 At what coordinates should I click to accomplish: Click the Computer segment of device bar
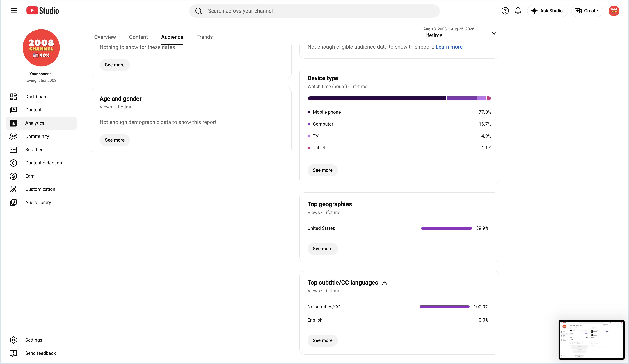461,98
